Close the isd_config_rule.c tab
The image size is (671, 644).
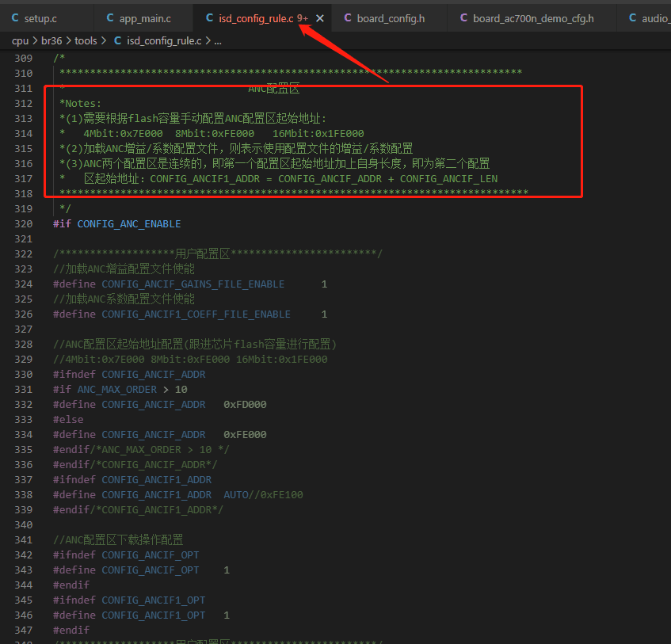point(320,18)
